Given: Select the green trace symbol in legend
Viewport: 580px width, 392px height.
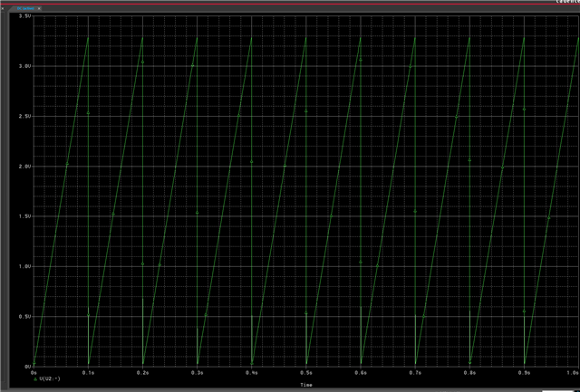Looking at the screenshot, I should (x=35, y=378).
